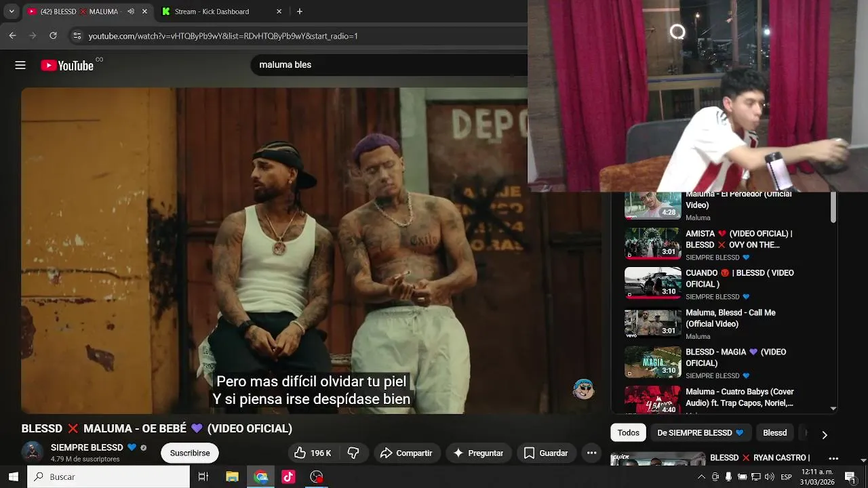The width and height of the screenshot is (868, 488).
Task: Open network icon in system tray
Action: coord(755,476)
